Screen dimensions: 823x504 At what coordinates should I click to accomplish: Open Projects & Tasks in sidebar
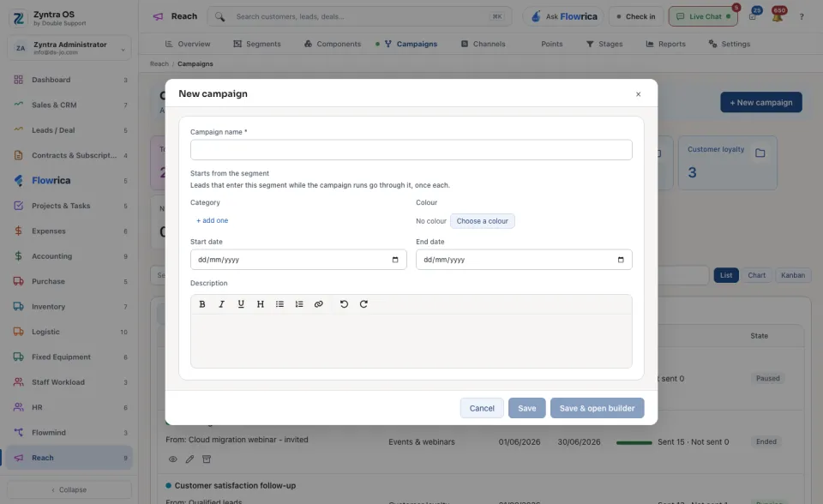click(x=69, y=206)
